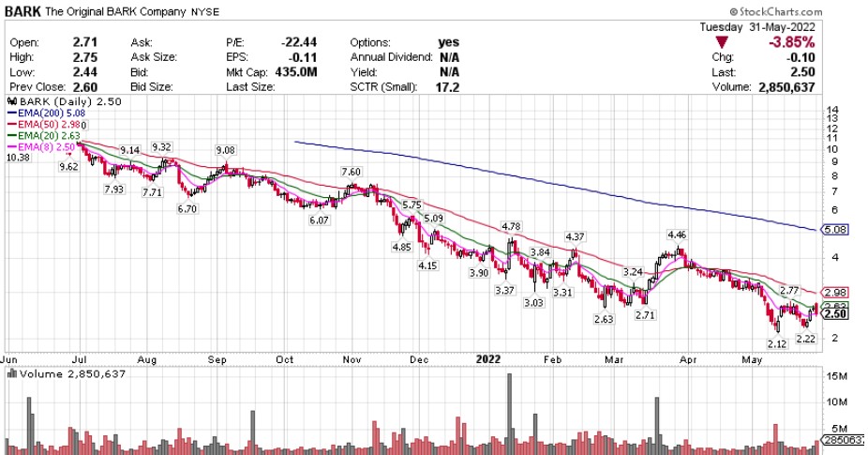Click the 2850637 volume tag on right axis
Screen dimensions: 868x455
tap(842, 440)
